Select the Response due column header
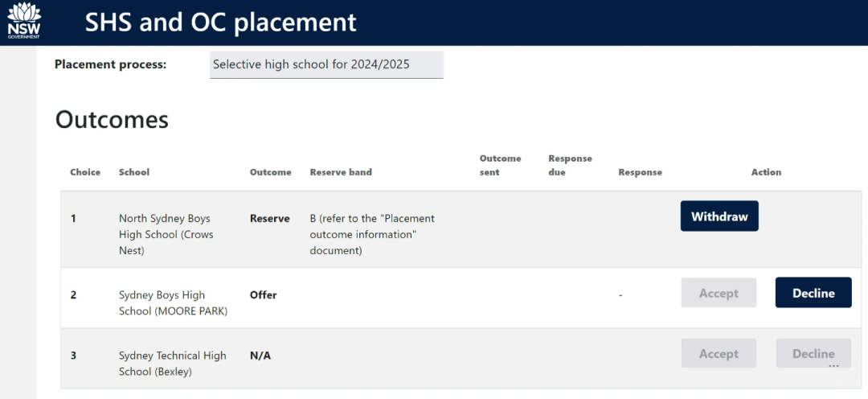 570,165
